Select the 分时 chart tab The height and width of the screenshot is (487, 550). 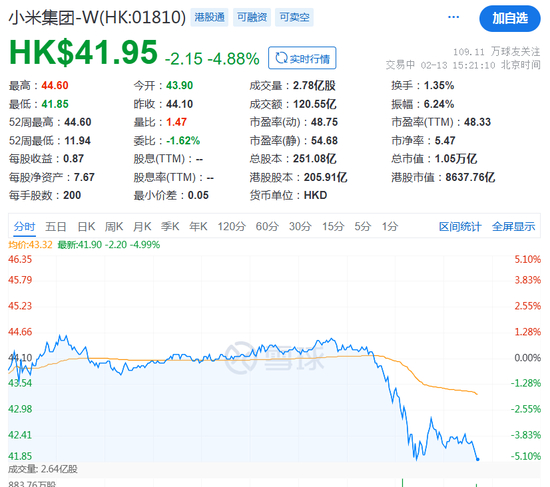tap(25, 226)
